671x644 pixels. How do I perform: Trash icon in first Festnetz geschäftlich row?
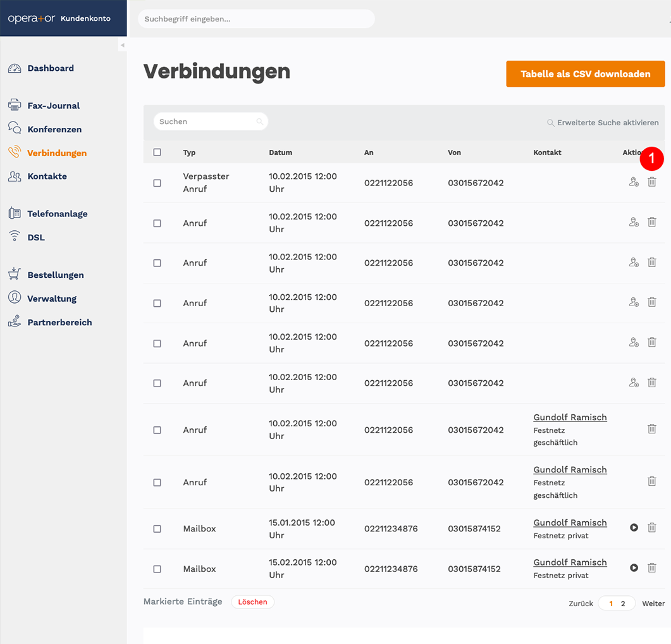coord(652,429)
